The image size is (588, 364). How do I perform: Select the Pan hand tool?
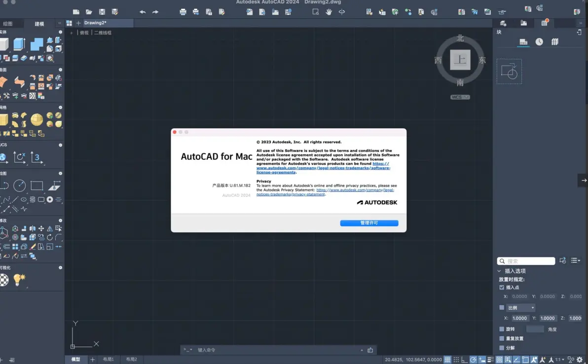coord(329,12)
